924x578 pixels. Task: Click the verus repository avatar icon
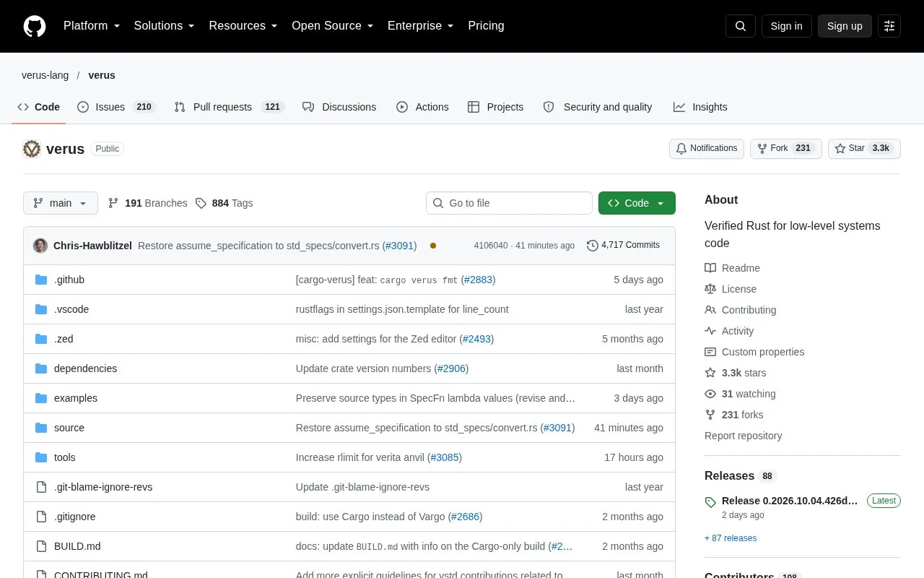click(x=32, y=149)
